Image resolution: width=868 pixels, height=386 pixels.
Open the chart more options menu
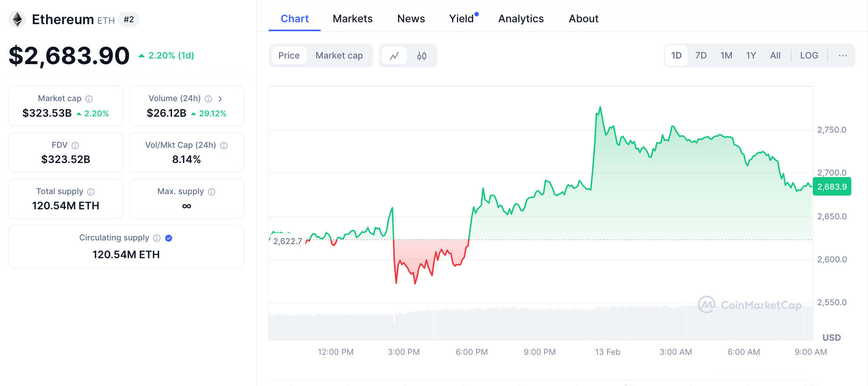click(842, 56)
